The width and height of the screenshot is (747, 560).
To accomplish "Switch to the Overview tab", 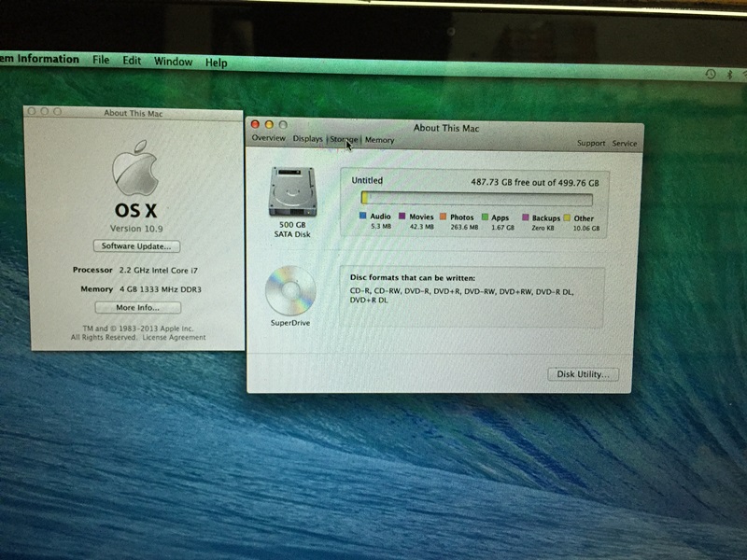I will 268,139.
